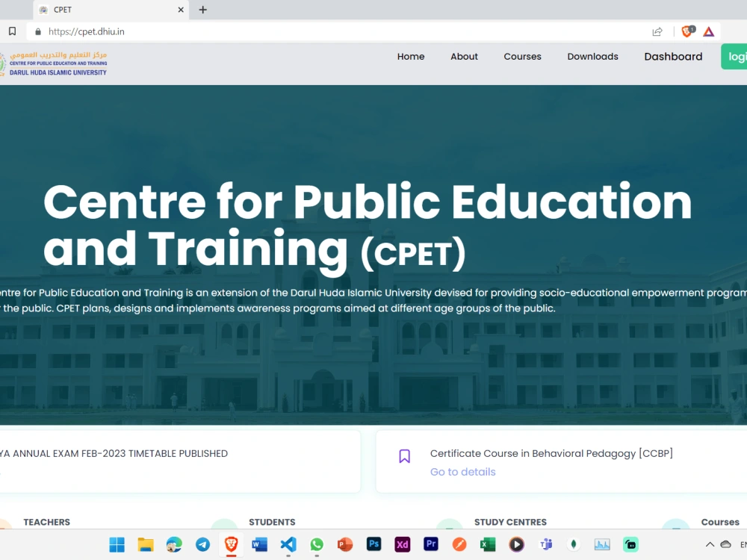
Task: Open Brave Rewards triangle icon
Action: pyautogui.click(x=708, y=32)
